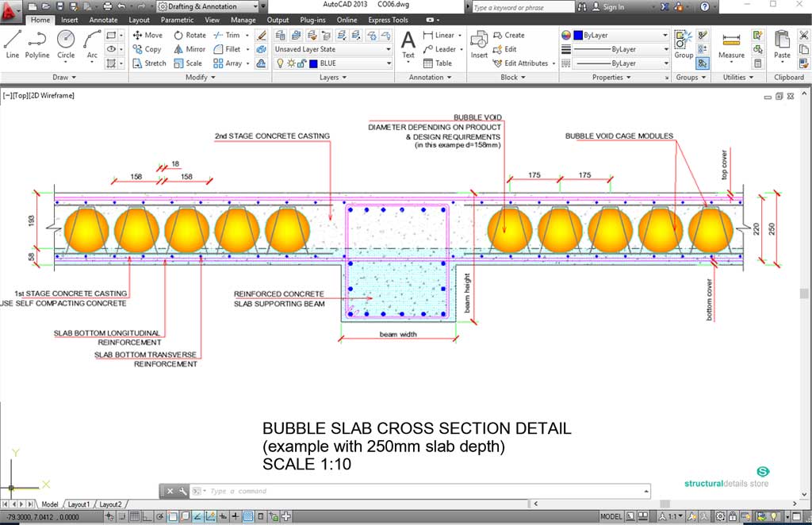This screenshot has height=525, width=812.
Task: Switch to the Annotate ribbon tab
Action: [103, 20]
